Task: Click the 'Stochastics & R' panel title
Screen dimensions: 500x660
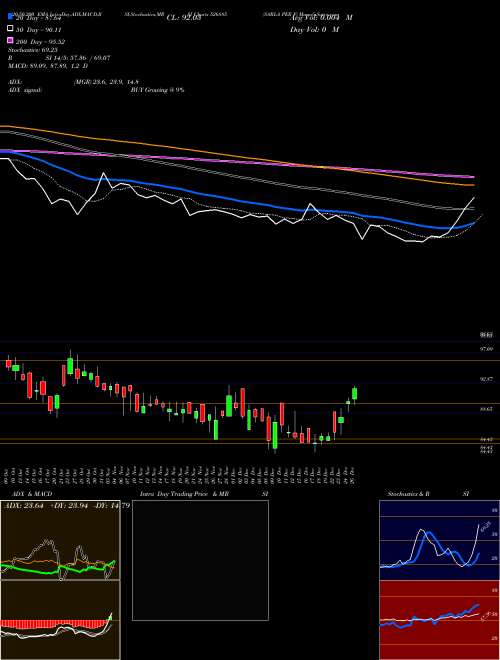Action: coord(408,494)
